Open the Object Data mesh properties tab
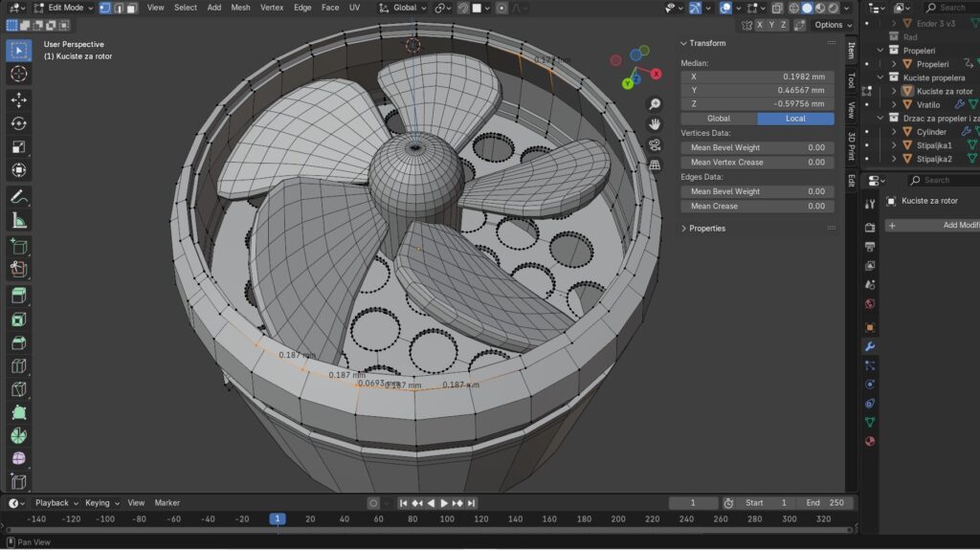The width and height of the screenshot is (980, 550). pyautogui.click(x=869, y=423)
